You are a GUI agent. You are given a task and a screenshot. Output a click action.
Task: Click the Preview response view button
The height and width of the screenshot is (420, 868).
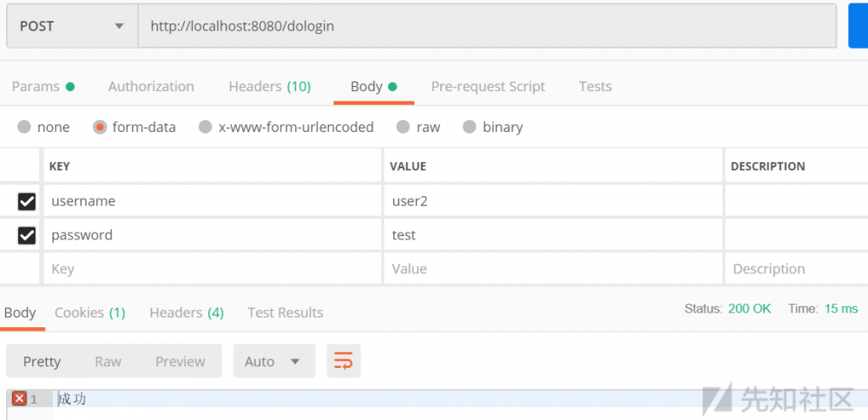(180, 361)
